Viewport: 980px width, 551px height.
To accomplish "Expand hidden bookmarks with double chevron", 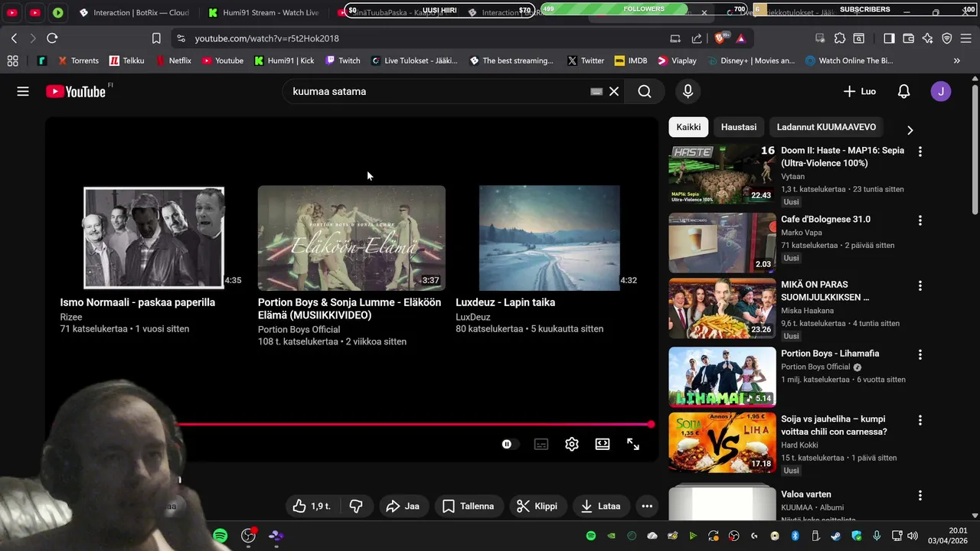I will click(956, 60).
